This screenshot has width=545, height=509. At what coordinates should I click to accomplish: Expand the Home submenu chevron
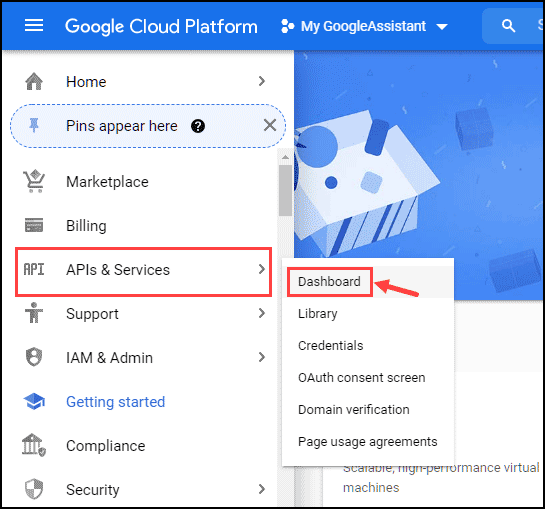(x=262, y=81)
